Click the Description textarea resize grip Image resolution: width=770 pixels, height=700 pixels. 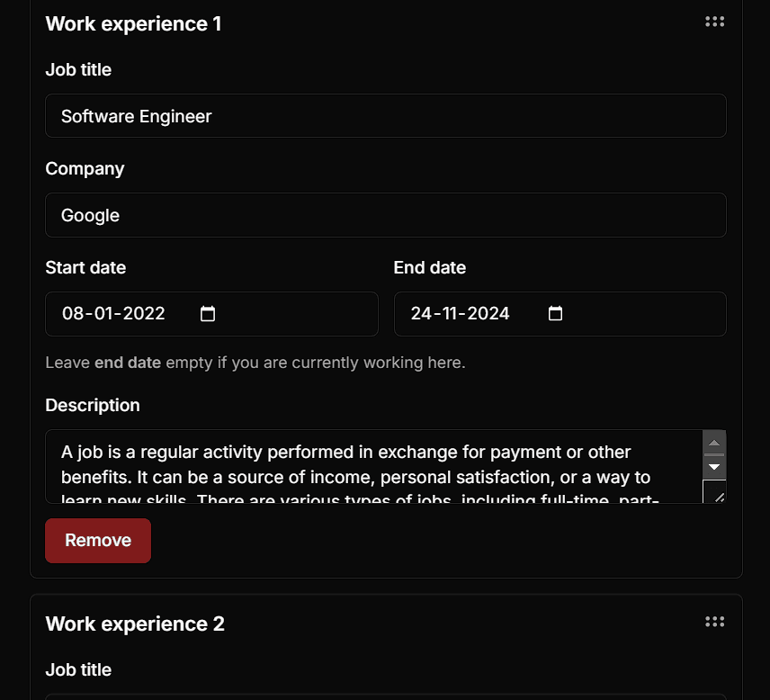pos(717,495)
